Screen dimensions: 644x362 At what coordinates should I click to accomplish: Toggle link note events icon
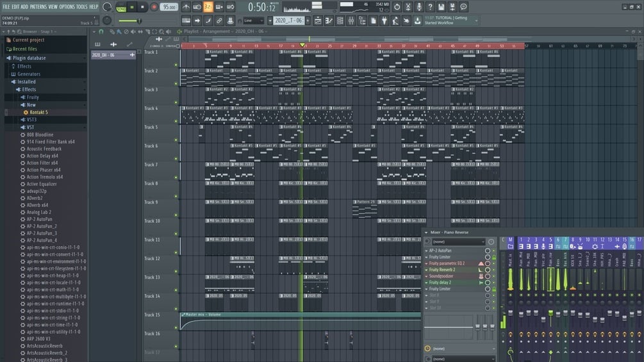(x=219, y=21)
